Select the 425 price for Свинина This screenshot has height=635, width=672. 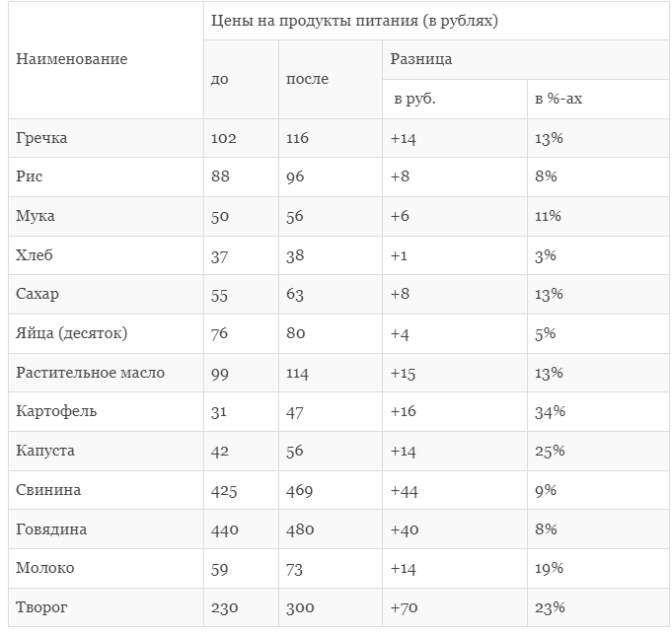[x=224, y=490]
